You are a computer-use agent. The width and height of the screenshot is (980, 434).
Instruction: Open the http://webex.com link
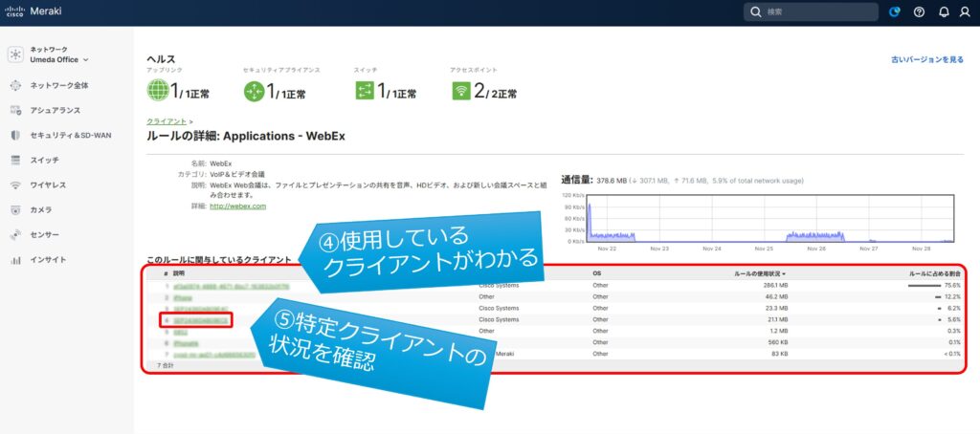pos(238,206)
